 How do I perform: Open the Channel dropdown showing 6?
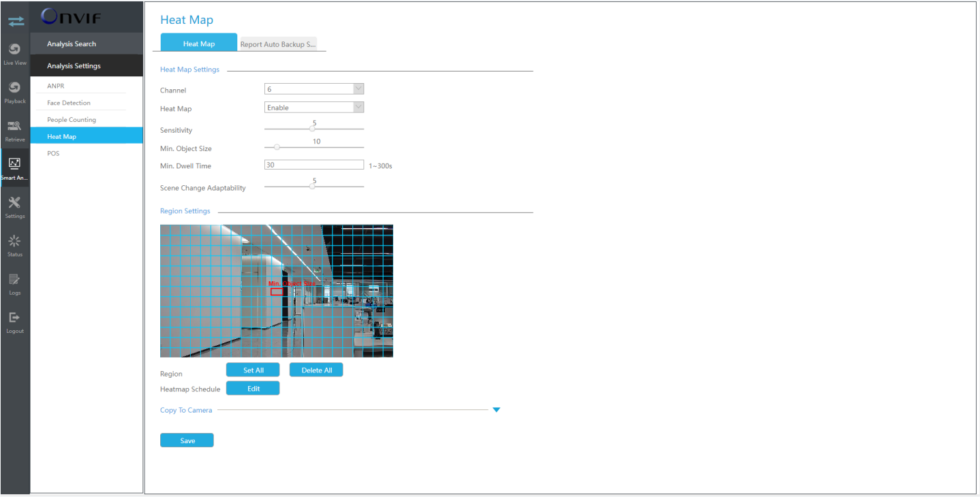click(313, 89)
